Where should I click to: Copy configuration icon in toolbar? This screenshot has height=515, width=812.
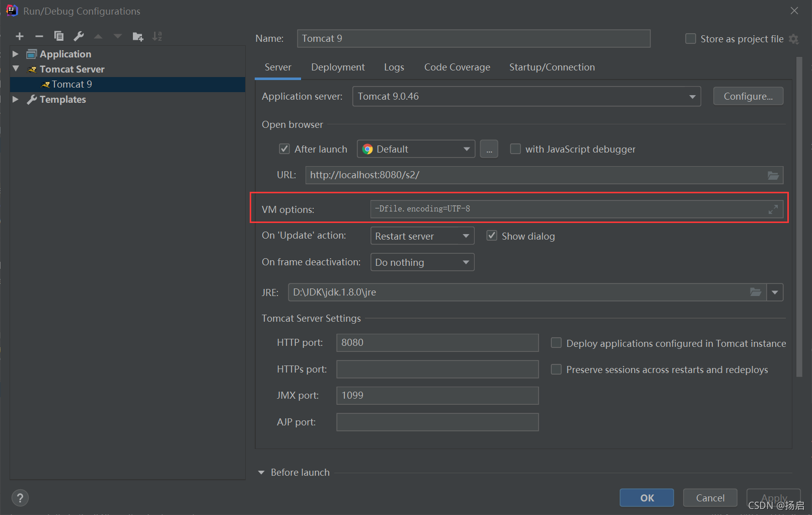point(59,36)
